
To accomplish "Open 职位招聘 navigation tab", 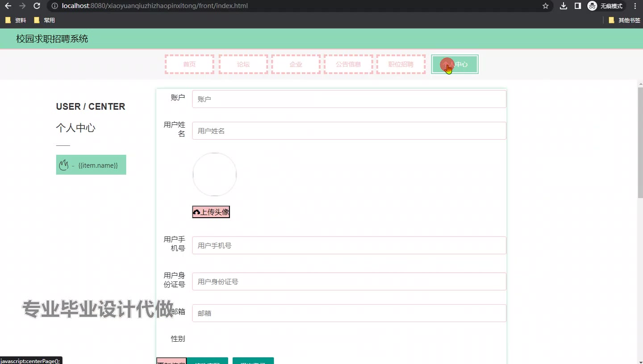I will [401, 64].
